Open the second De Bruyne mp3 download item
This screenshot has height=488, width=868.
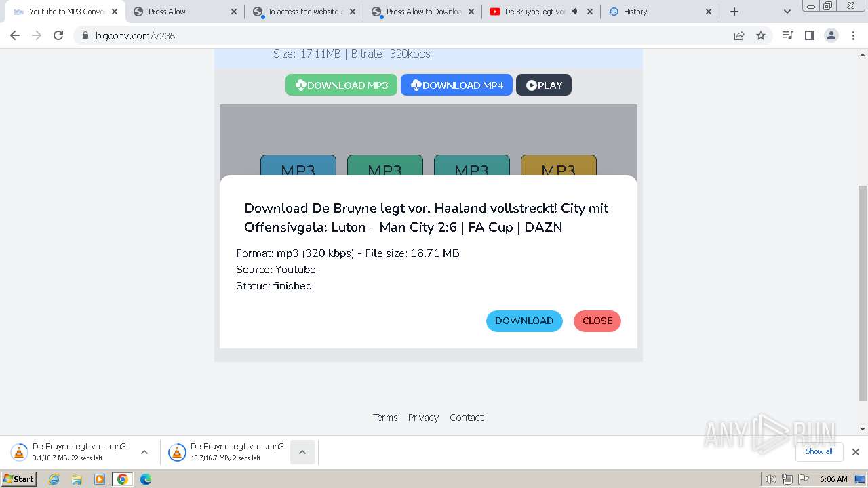pyautogui.click(x=227, y=451)
